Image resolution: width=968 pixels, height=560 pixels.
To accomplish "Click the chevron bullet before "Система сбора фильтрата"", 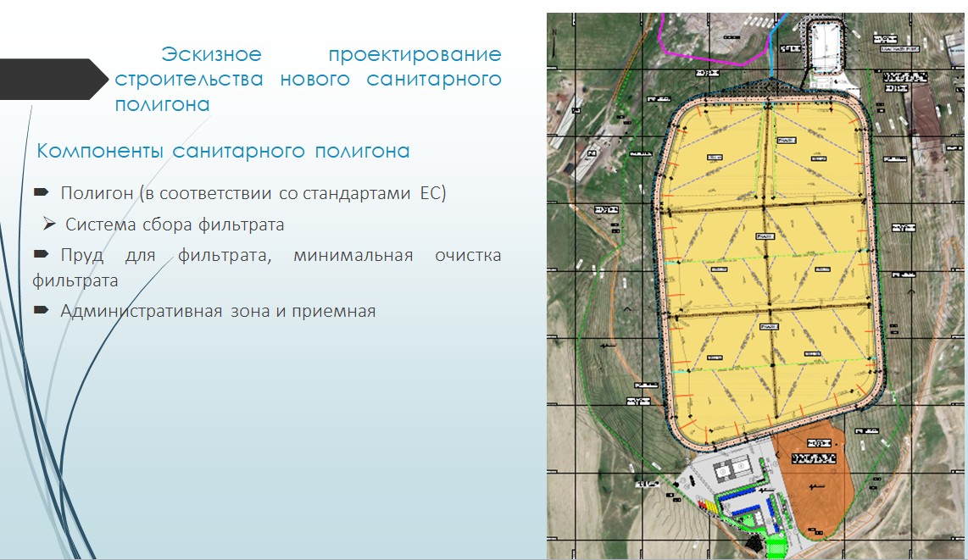I will coord(49,225).
